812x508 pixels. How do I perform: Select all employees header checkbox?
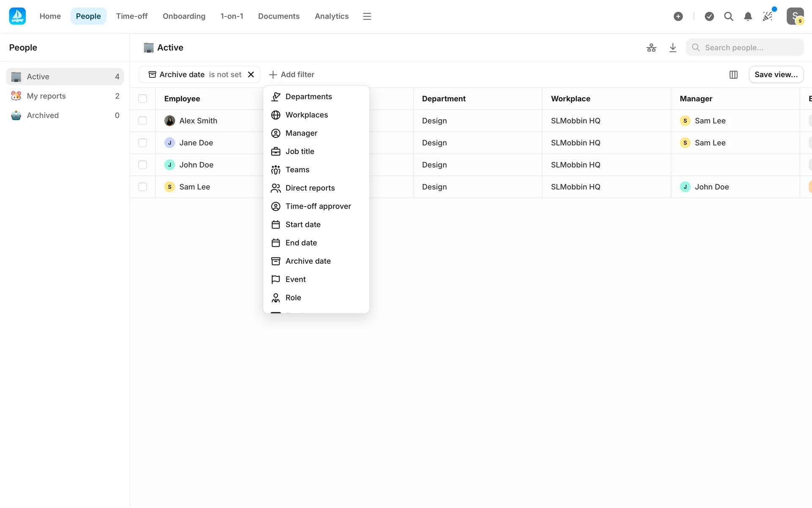point(143,99)
